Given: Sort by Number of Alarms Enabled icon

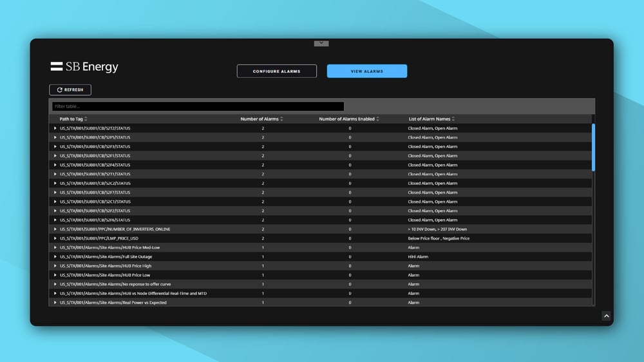Looking at the screenshot, I should pyautogui.click(x=377, y=119).
